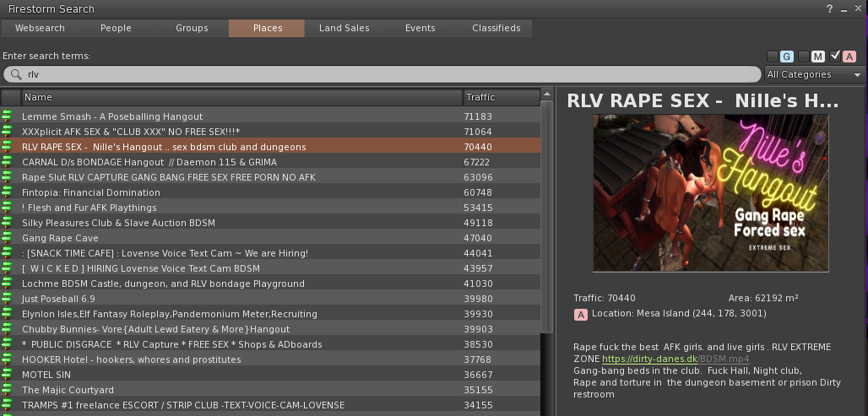Click signpost icon beside SNACK TIME CAFE row
The image size is (868, 416).
tap(8, 253)
